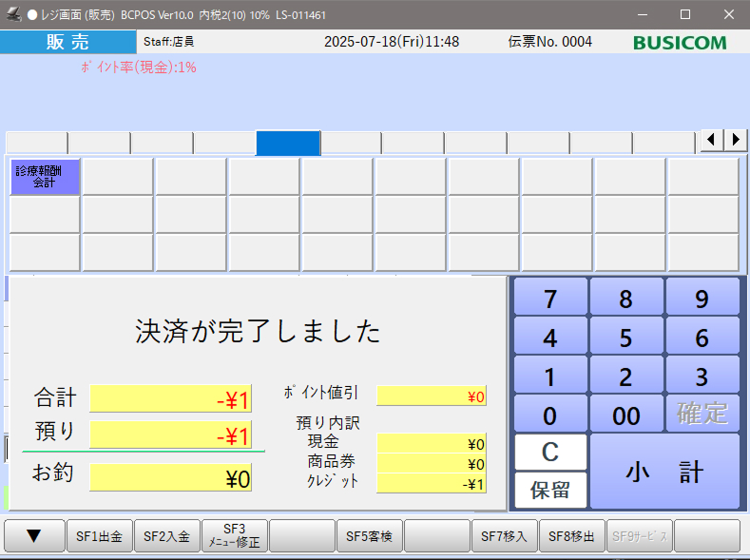Viewport: 750px width, 560px height.
Task: Click the 合計 total amount field
Action: pos(171,399)
